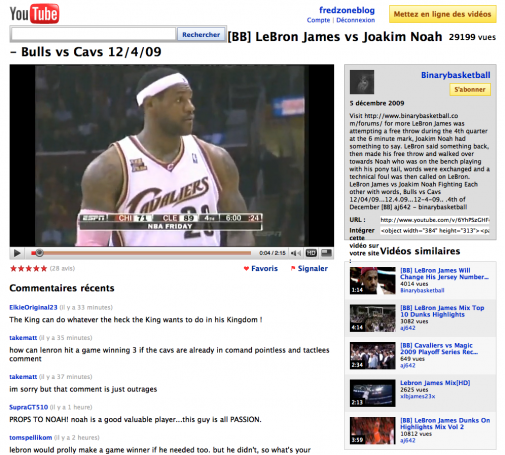Mute audio via the speaker icon
Screen dimensions: 505x455
(295, 253)
